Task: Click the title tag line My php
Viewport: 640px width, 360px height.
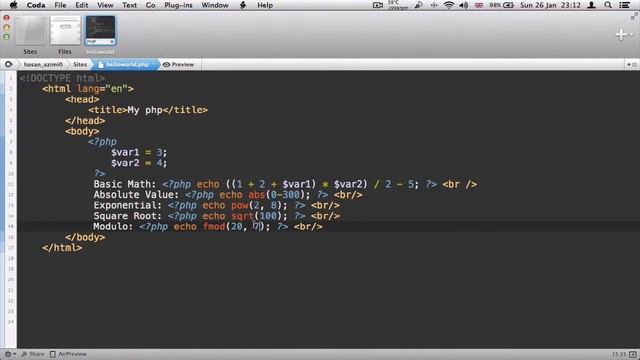Action: coord(148,110)
